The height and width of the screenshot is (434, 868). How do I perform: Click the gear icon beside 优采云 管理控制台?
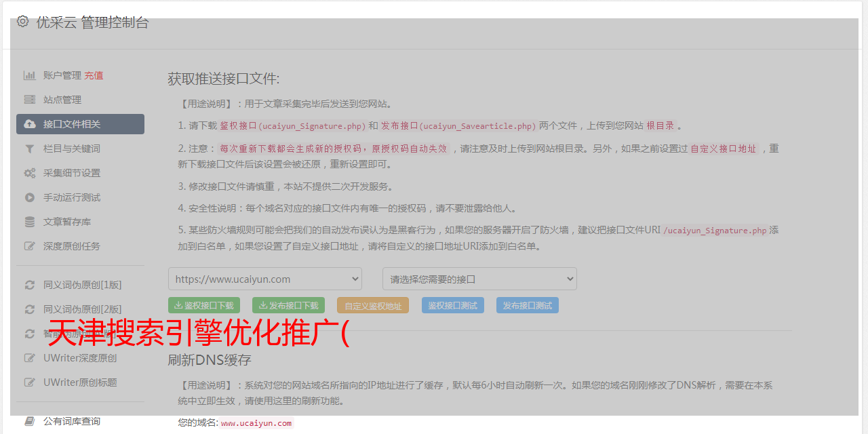23,22
